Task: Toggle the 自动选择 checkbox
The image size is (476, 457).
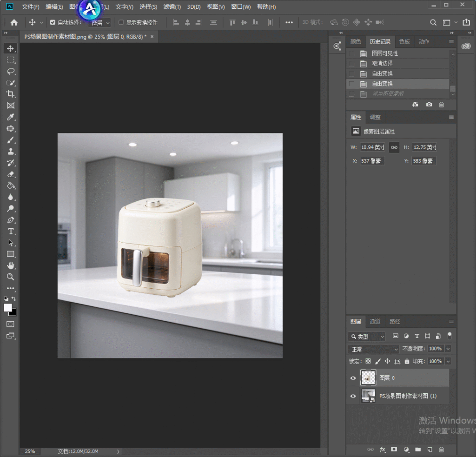Action: pos(53,22)
